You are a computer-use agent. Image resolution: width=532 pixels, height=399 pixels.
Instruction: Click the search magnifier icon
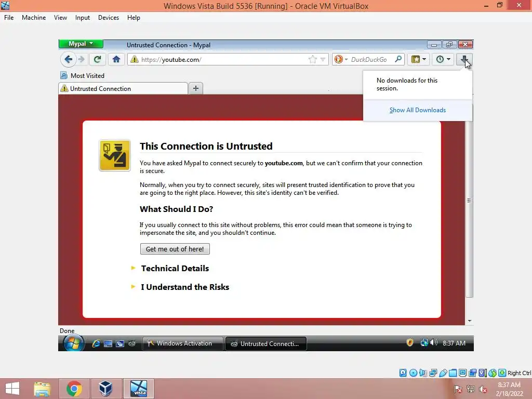pos(398,59)
